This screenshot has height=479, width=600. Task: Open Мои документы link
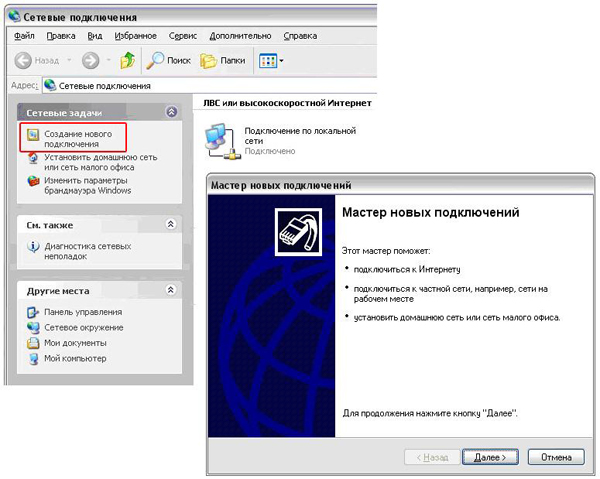tap(75, 343)
